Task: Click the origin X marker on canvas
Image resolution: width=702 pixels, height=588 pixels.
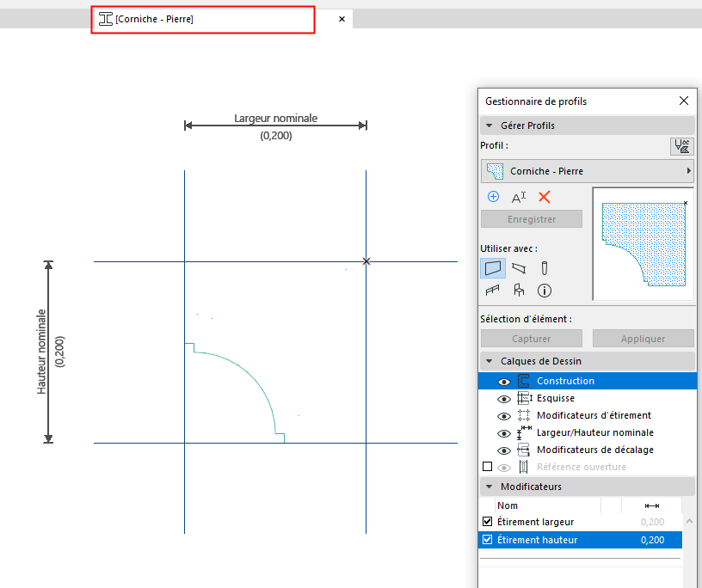Action: point(366,261)
